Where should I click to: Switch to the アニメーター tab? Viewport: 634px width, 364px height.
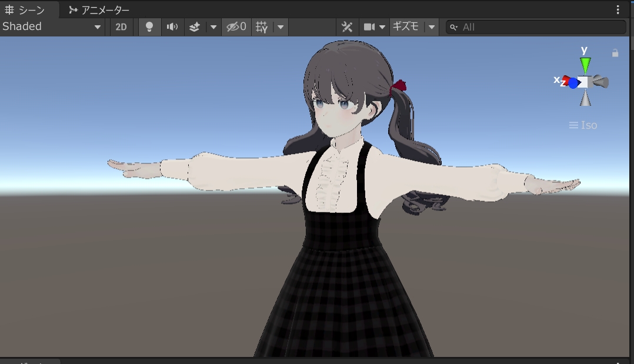tap(99, 10)
